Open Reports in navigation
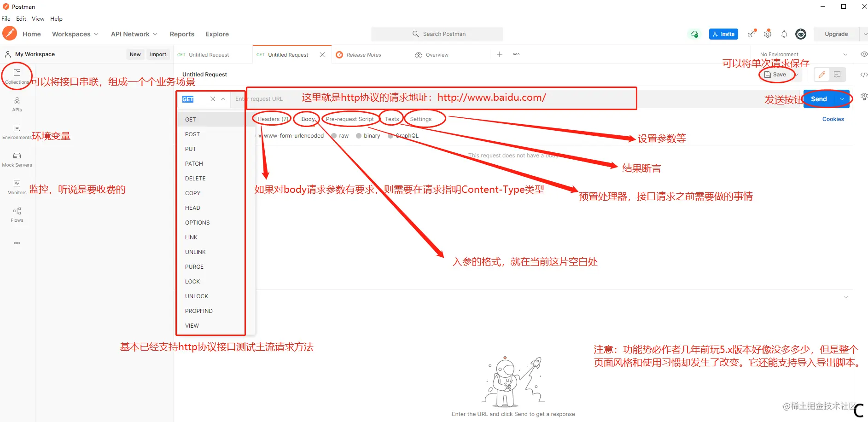This screenshot has width=868, height=422. 182,34
